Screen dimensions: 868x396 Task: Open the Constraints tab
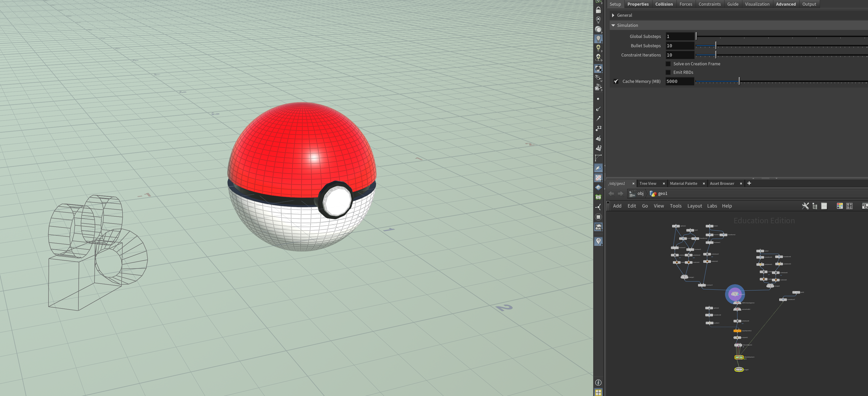coord(709,4)
